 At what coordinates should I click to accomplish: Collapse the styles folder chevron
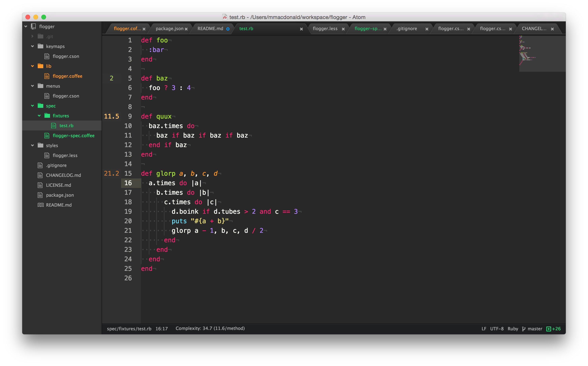pos(33,146)
